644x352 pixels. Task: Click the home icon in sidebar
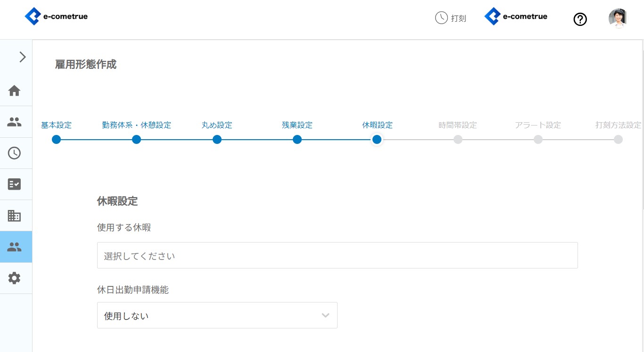click(15, 91)
